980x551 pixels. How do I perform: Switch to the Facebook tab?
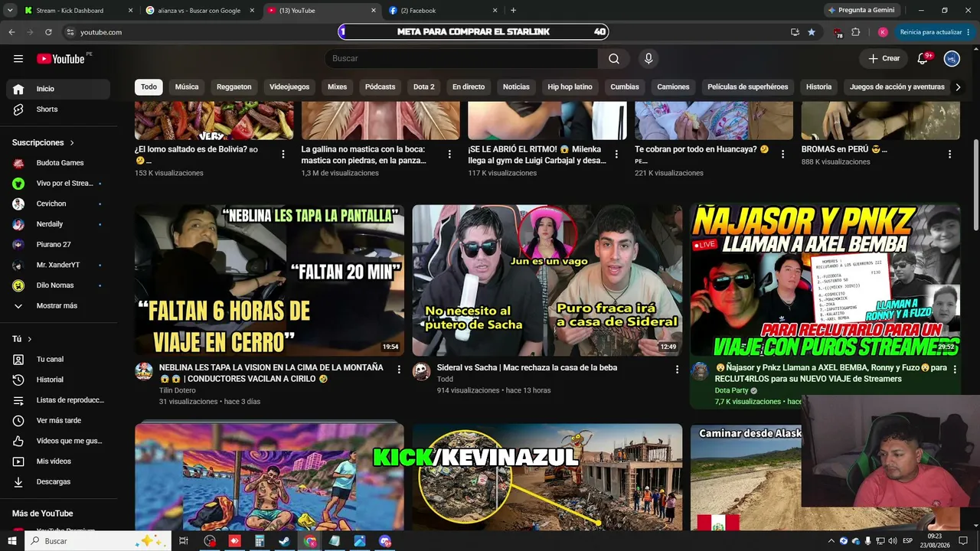coord(443,11)
